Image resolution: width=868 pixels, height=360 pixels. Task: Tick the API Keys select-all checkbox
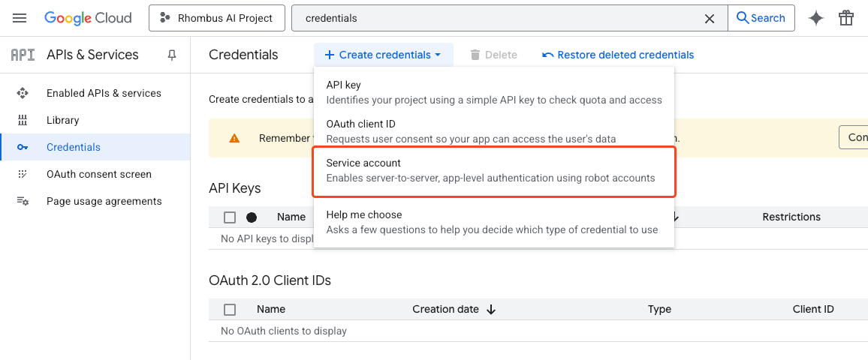(x=230, y=217)
